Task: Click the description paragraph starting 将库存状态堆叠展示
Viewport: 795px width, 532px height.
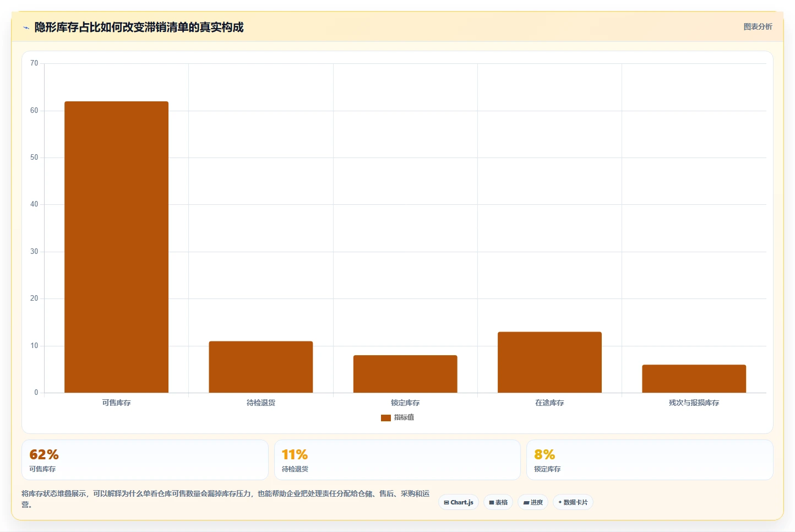Action: [226, 499]
